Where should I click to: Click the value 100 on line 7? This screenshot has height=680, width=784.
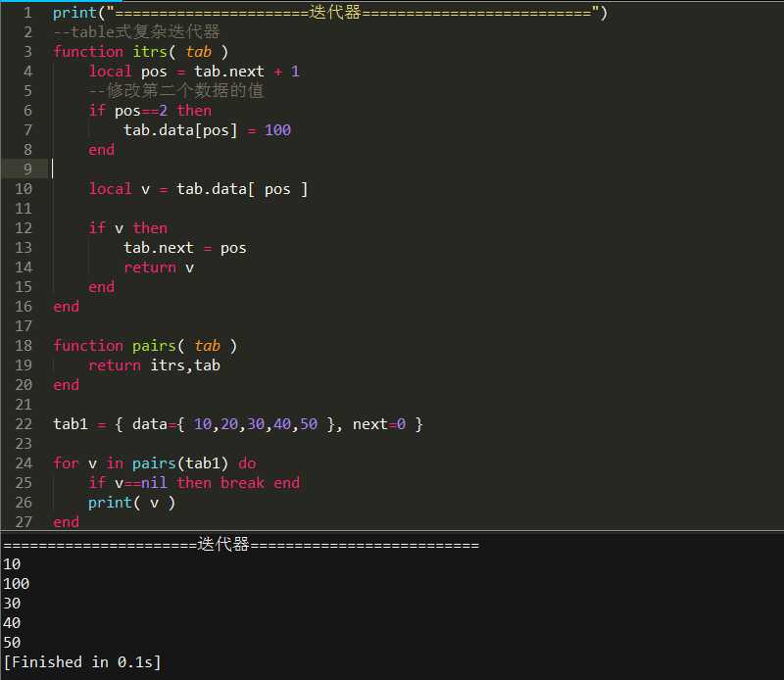(x=277, y=130)
